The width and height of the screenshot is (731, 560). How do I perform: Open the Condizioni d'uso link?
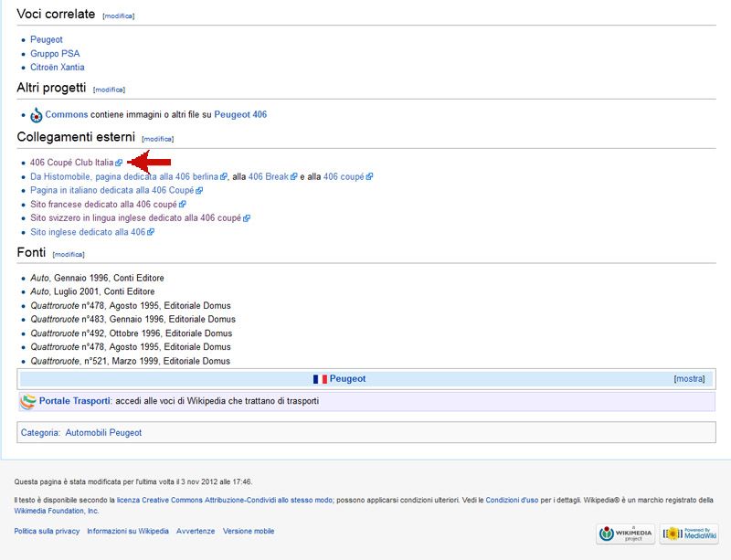tap(512, 500)
